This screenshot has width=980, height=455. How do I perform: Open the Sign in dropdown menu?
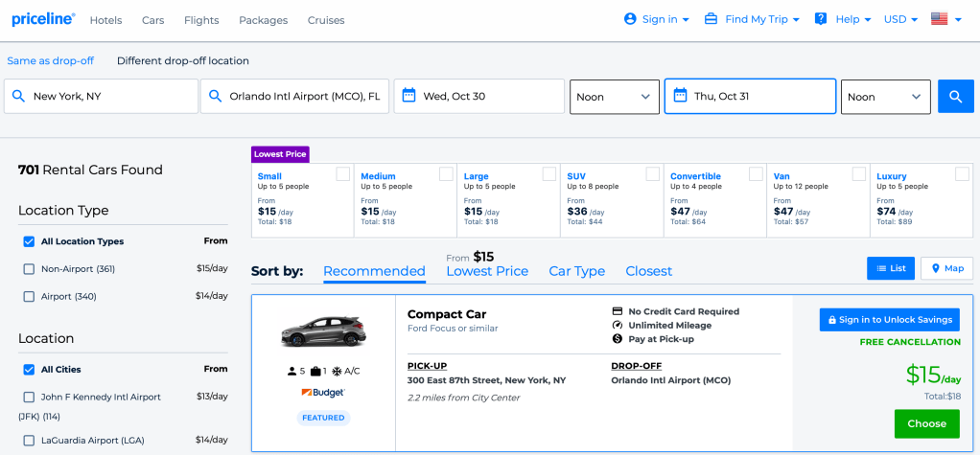coord(657,19)
